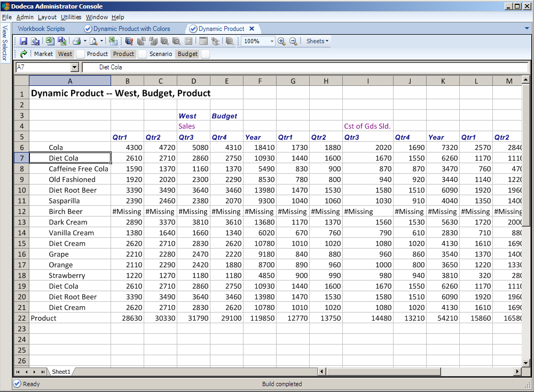
Task: Select the Sheet1 worksheet tab
Action: [60, 372]
